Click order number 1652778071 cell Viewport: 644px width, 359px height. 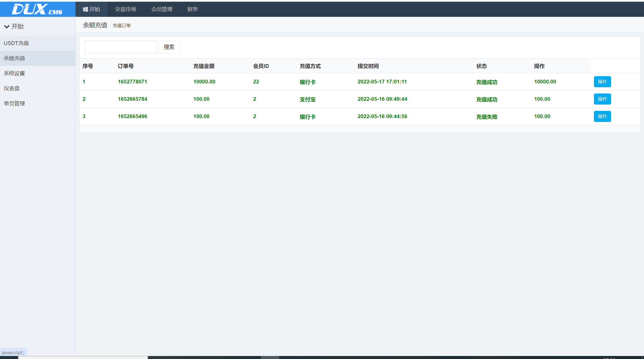pyautogui.click(x=132, y=82)
